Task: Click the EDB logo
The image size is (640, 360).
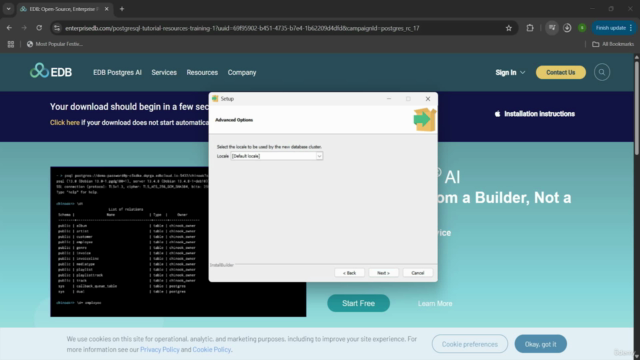Action: tap(51, 71)
